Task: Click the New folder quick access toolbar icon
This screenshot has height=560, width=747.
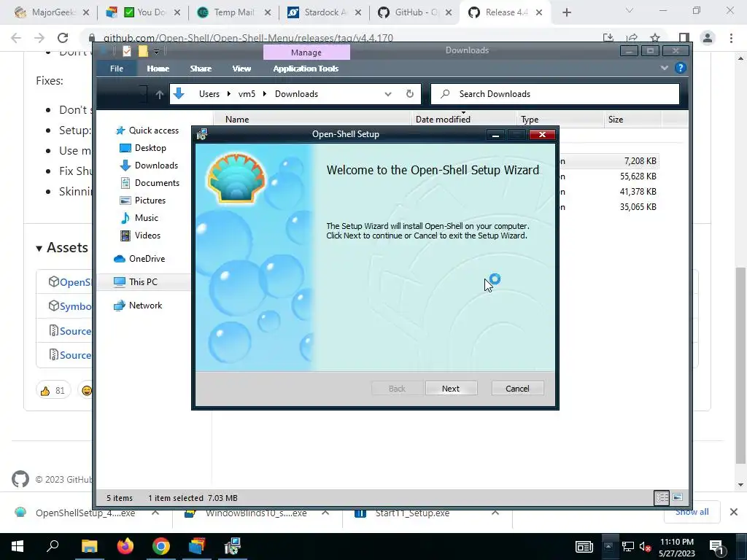Action: [x=143, y=51]
